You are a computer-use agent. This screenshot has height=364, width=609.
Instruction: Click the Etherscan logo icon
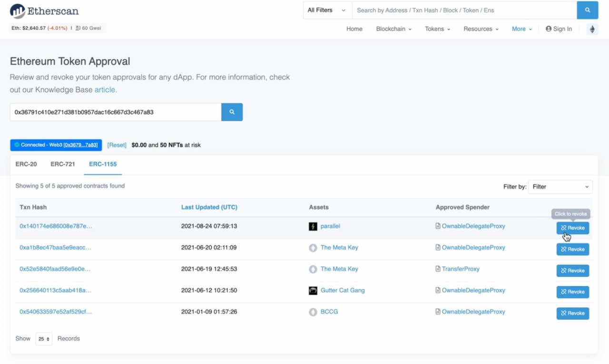coord(18,11)
